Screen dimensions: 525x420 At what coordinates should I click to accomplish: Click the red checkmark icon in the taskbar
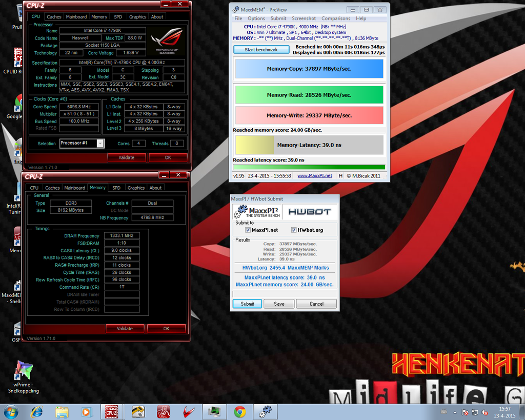click(189, 412)
